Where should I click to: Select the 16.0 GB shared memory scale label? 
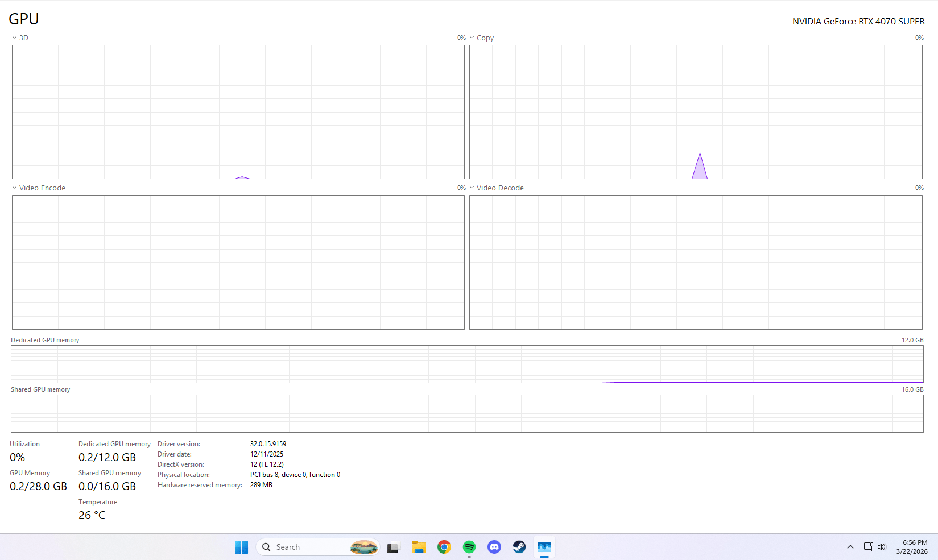click(912, 389)
